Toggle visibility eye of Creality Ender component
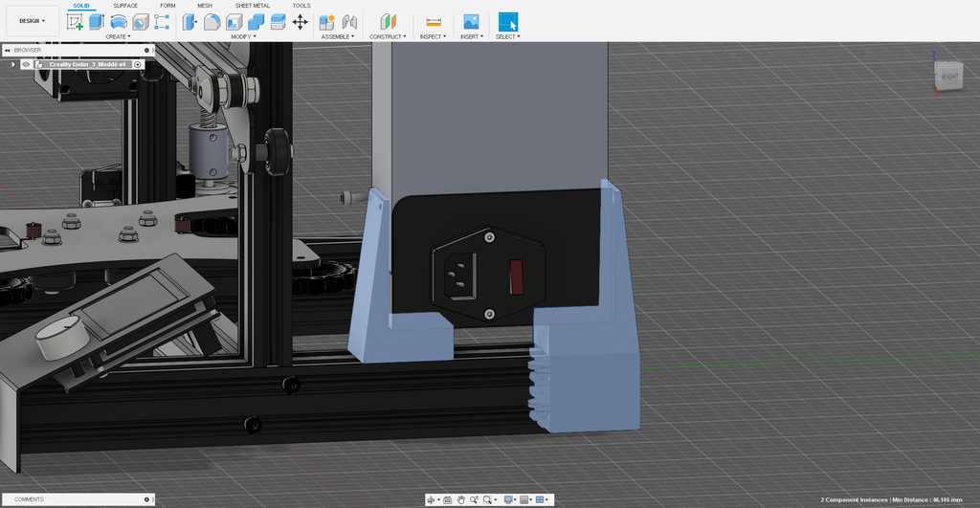980x508 pixels. point(26,64)
